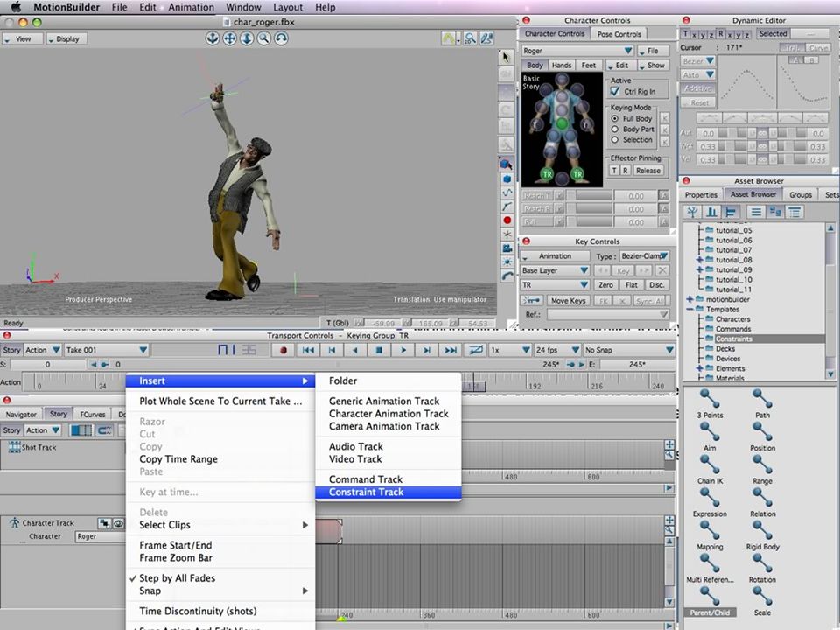The image size is (840, 630).
Task: Choose the Aim constraint icon
Action: click(710, 432)
